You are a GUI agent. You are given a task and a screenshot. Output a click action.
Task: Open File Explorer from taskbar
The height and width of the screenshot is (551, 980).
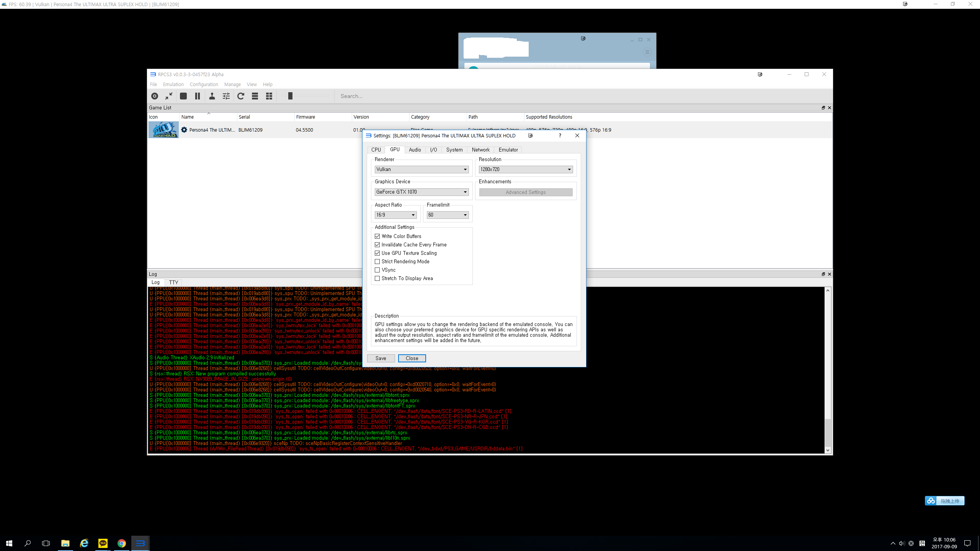pos(65,543)
